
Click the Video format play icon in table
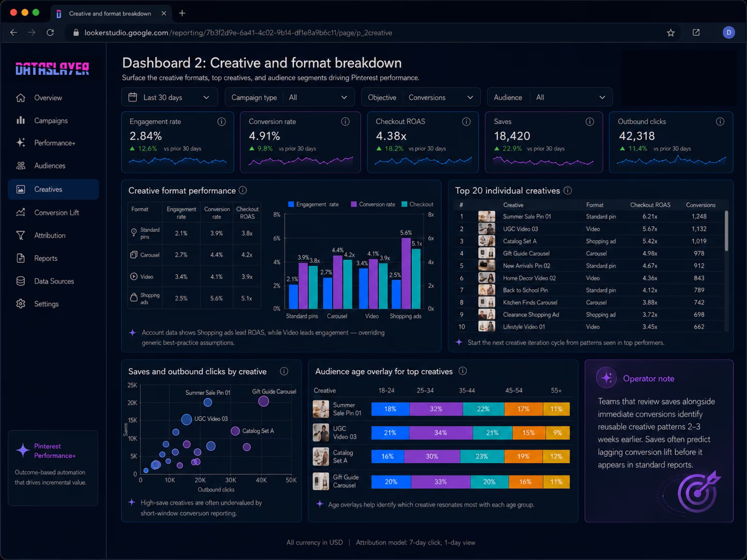pos(134,276)
